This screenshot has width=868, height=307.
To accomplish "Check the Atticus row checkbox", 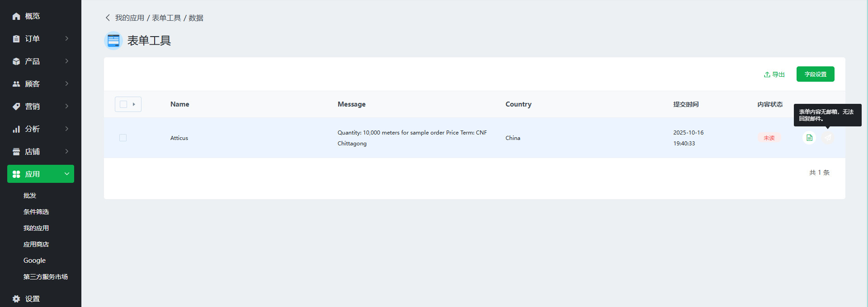I will click(x=123, y=138).
